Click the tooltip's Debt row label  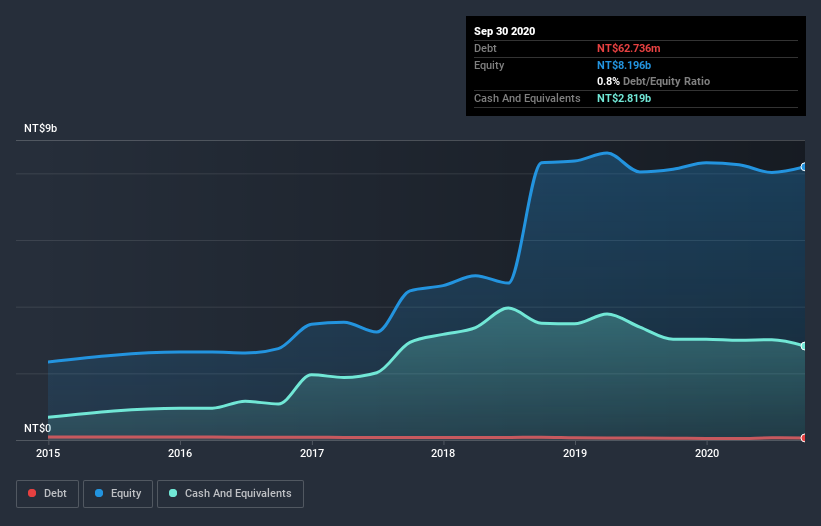(x=485, y=48)
